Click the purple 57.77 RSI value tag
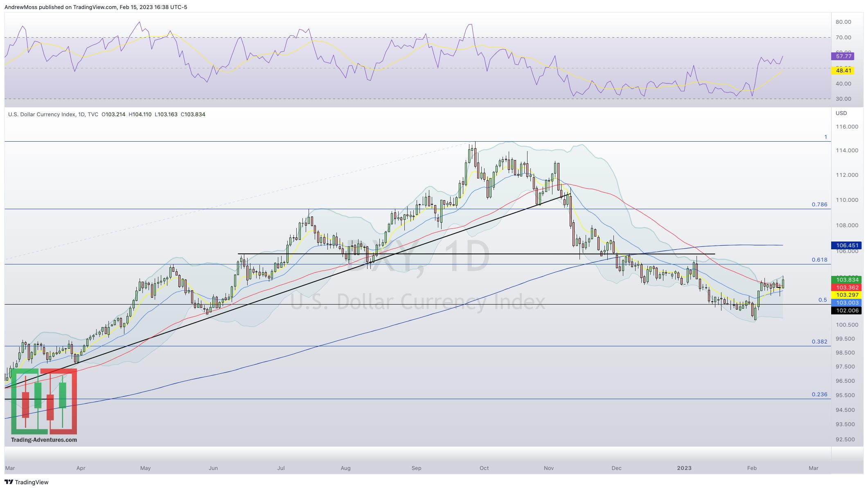The width and height of the screenshot is (868, 490). 843,56
